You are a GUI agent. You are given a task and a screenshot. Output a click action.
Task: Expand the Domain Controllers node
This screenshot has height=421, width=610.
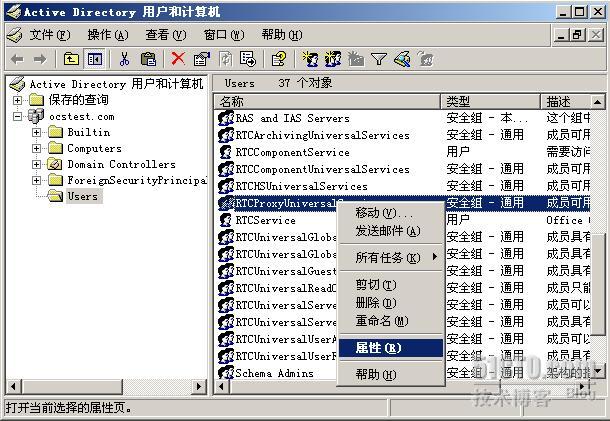(36, 164)
